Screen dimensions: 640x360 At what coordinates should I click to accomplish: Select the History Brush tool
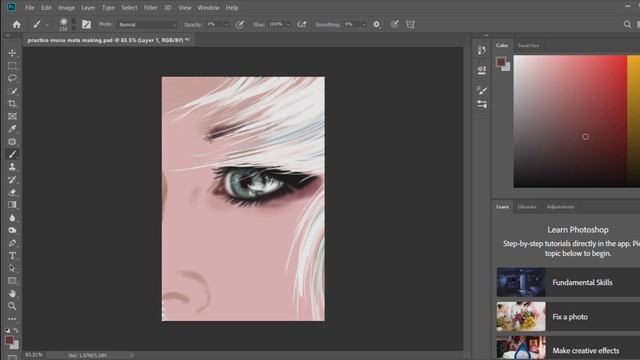(x=12, y=180)
